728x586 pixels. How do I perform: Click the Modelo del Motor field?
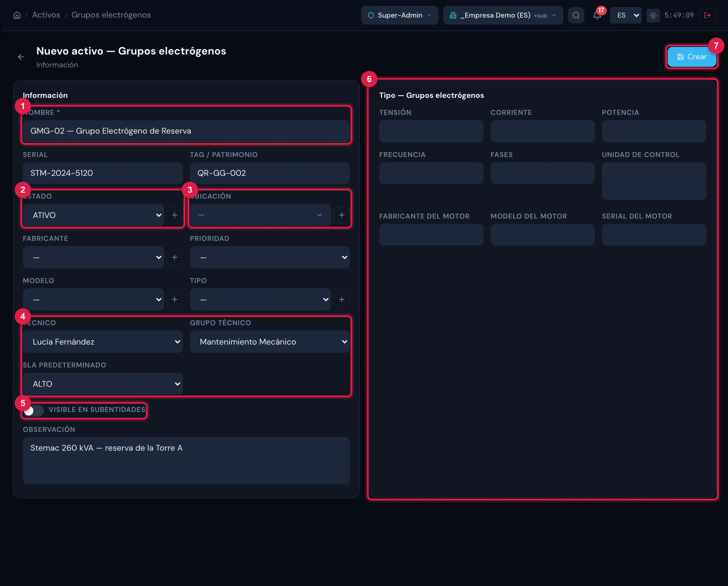pyautogui.click(x=542, y=234)
